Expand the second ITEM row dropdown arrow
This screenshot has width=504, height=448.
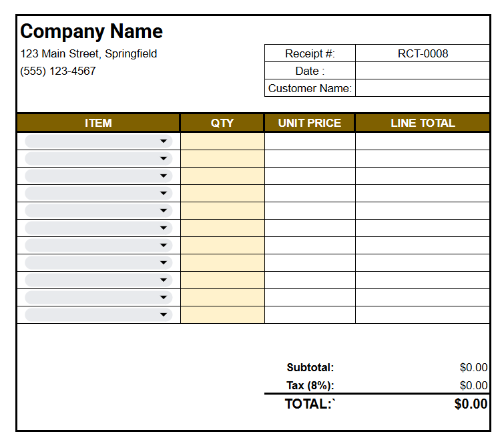tap(164, 158)
